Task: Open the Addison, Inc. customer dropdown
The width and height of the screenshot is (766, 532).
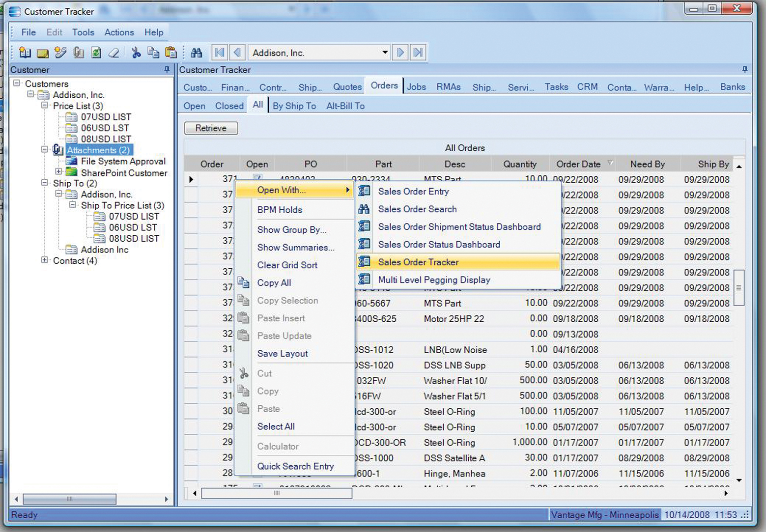Action: 385,53
